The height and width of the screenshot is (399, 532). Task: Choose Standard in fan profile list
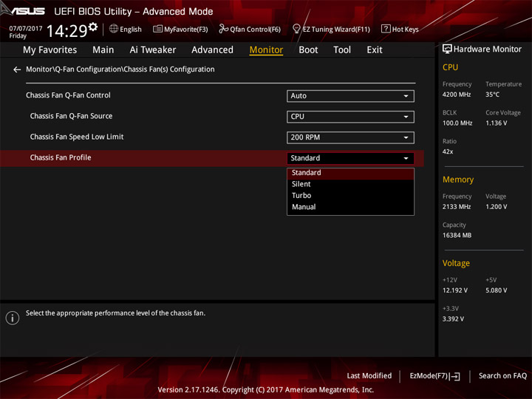point(350,173)
